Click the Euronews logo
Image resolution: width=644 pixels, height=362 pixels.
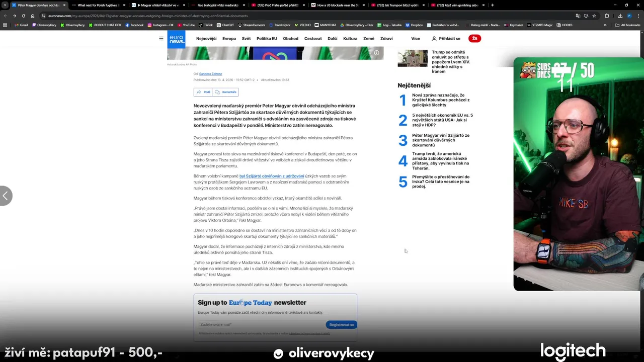click(176, 39)
